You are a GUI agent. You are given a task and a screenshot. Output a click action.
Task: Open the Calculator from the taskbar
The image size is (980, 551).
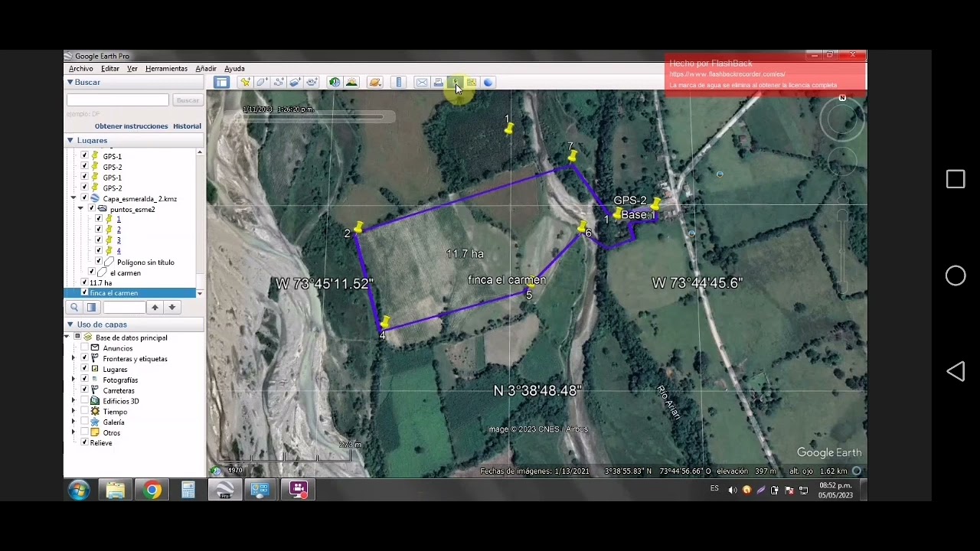pyautogui.click(x=188, y=490)
